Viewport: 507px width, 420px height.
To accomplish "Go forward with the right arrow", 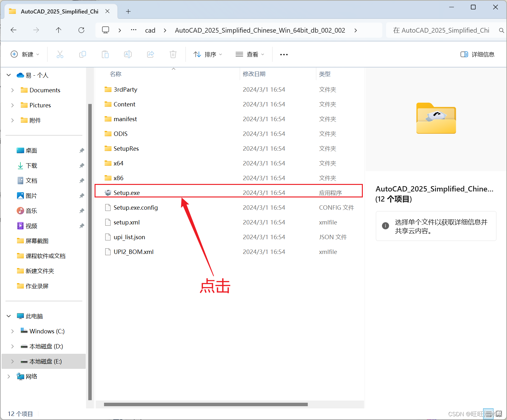I will tap(36, 30).
